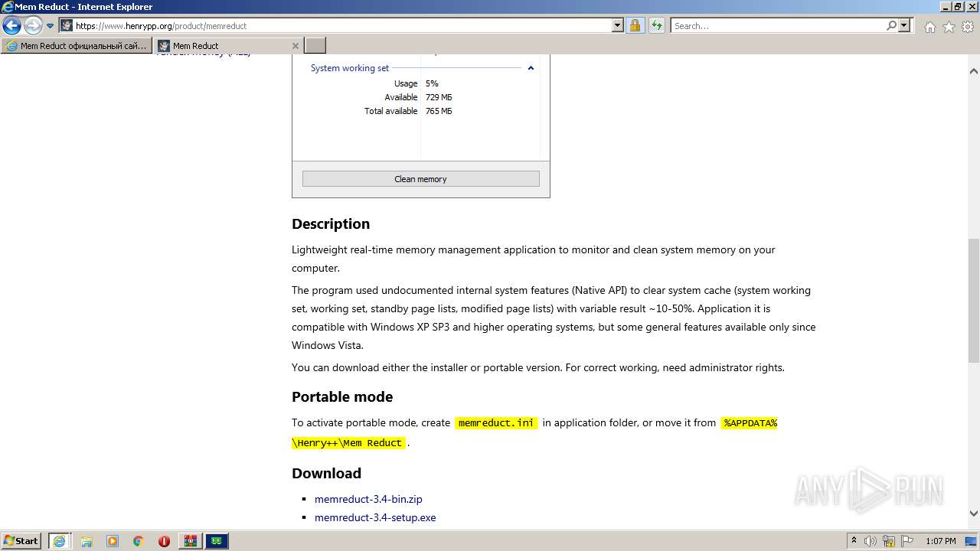This screenshot has width=980, height=551.
Task: Click the %APPDATA% highlighted path text
Action: [750, 422]
